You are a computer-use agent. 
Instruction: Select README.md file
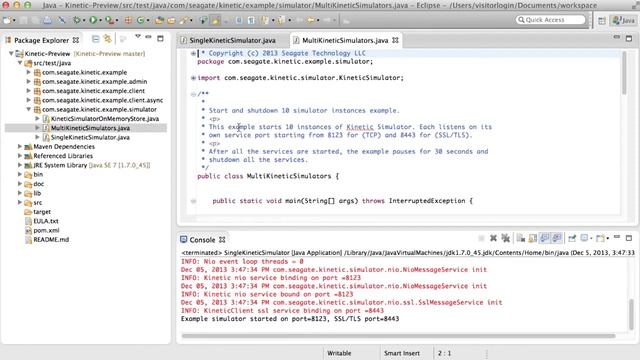coord(51,240)
